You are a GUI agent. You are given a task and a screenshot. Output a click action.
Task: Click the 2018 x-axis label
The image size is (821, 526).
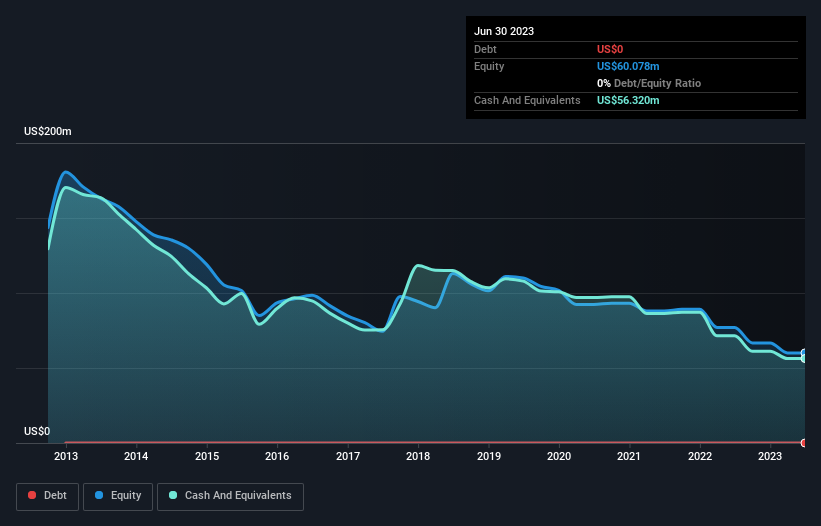[418, 456]
